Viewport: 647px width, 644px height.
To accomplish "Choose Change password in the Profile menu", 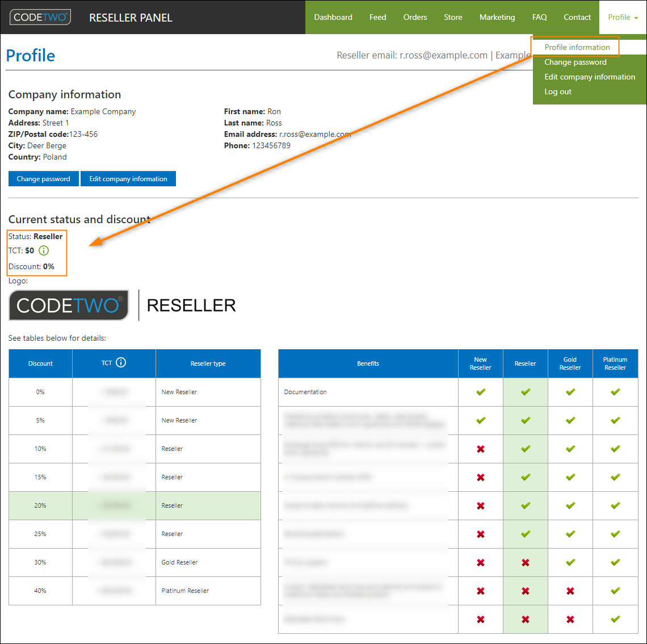I will tap(575, 62).
